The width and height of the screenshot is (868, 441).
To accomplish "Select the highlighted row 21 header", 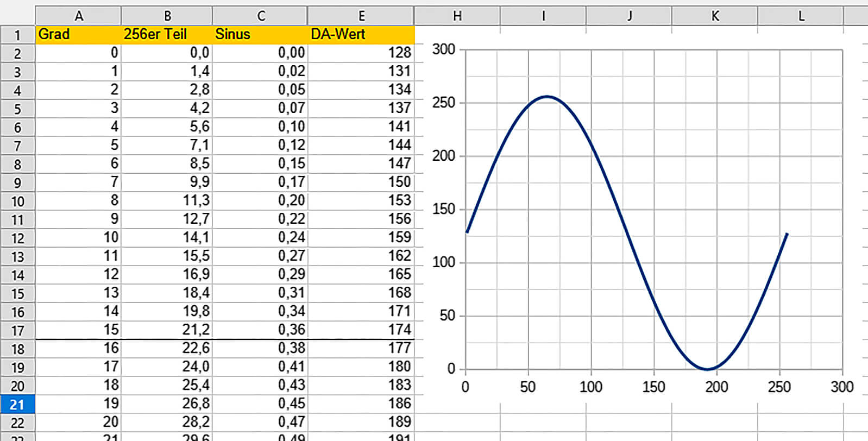I will (x=17, y=405).
